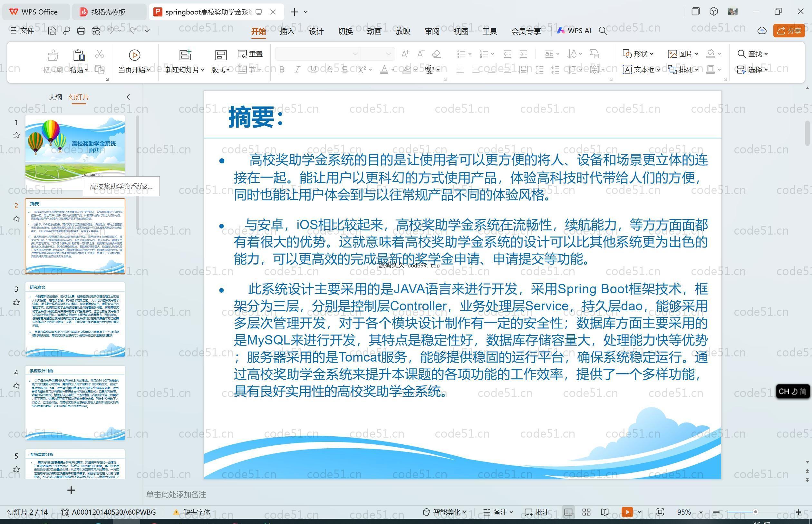
Task: Click the star icon beside slide 3
Action: [16, 302]
